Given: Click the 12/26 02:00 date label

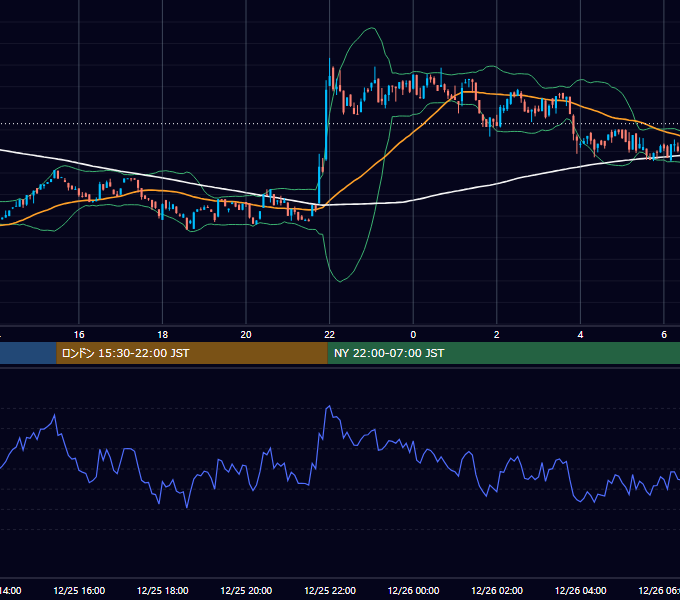Looking at the screenshot, I should click(x=497, y=591).
